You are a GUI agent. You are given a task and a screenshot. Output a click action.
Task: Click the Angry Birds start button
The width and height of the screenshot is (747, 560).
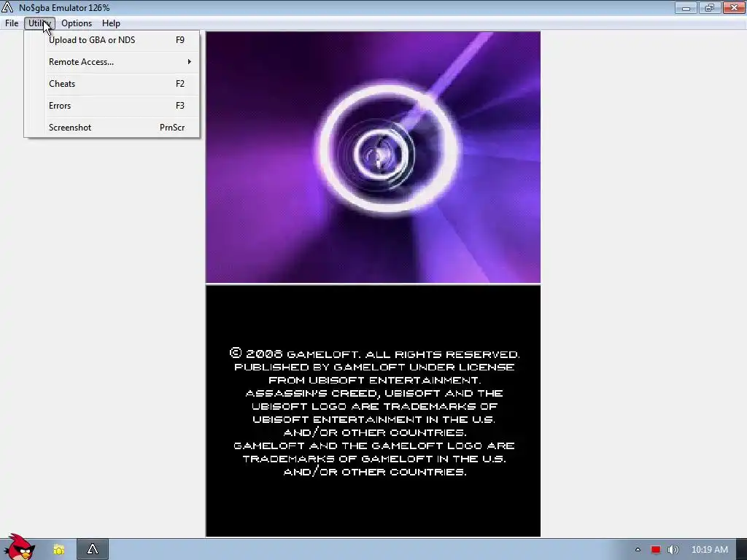18,548
